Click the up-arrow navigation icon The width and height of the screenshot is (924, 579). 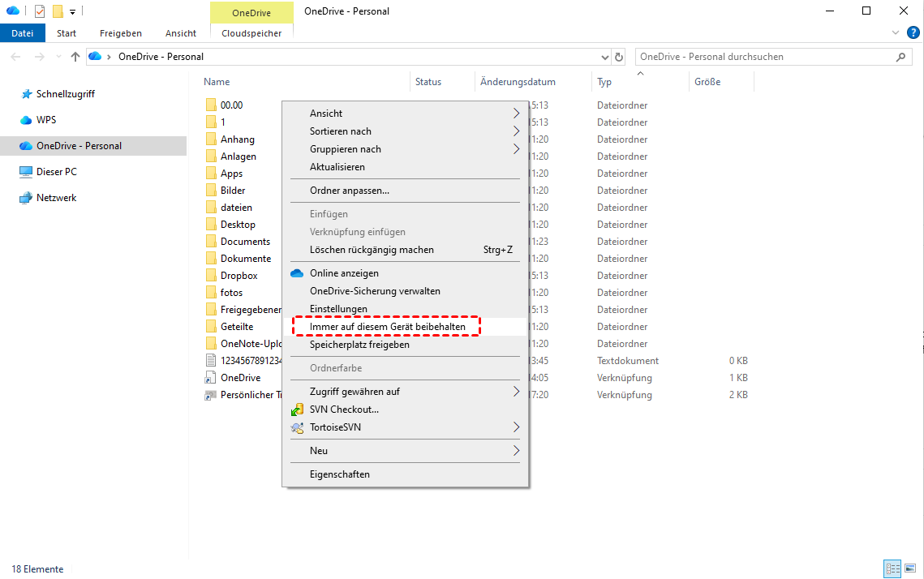tap(75, 57)
